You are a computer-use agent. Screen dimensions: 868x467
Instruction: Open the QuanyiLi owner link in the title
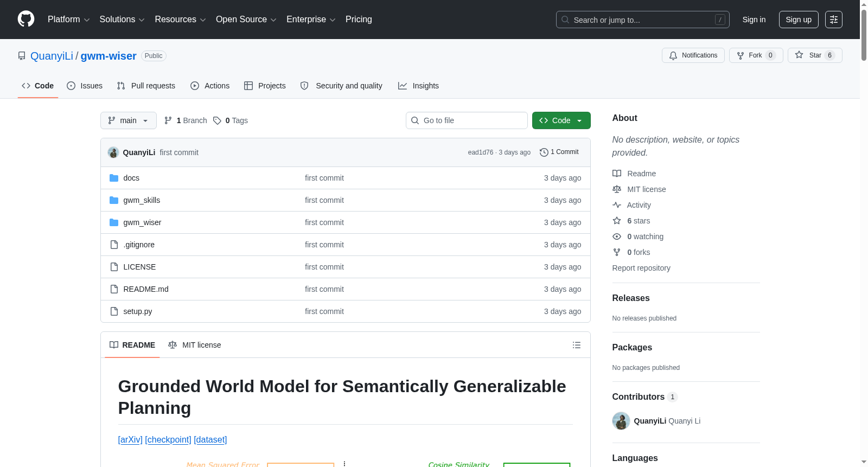[52, 56]
